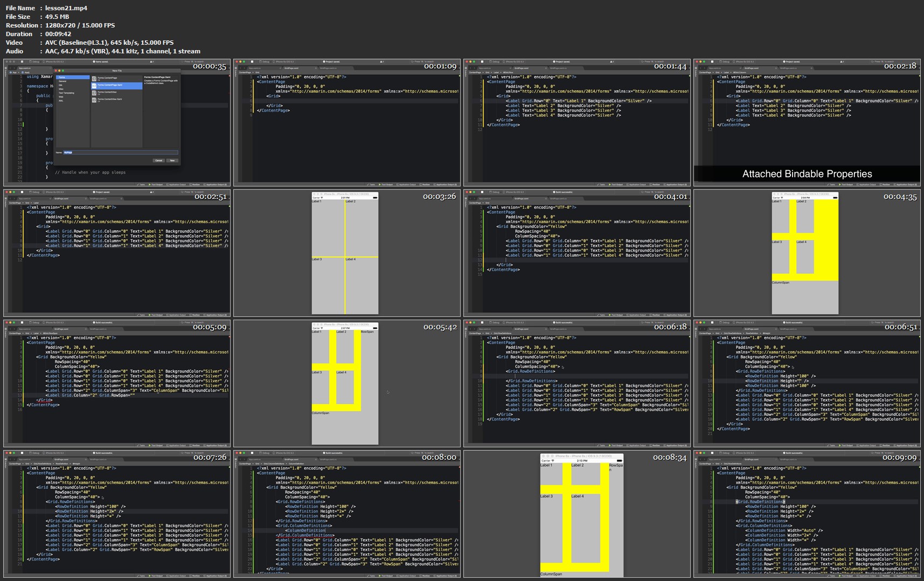Open the frame stamped 00:07:26

coord(117,514)
